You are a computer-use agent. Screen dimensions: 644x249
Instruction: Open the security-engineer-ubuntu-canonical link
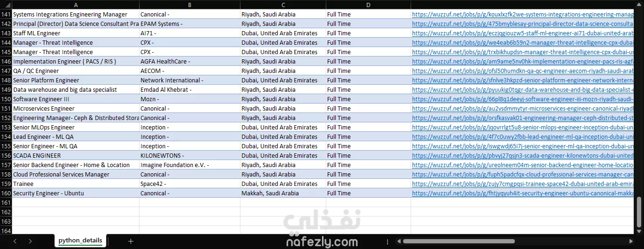pos(523,193)
